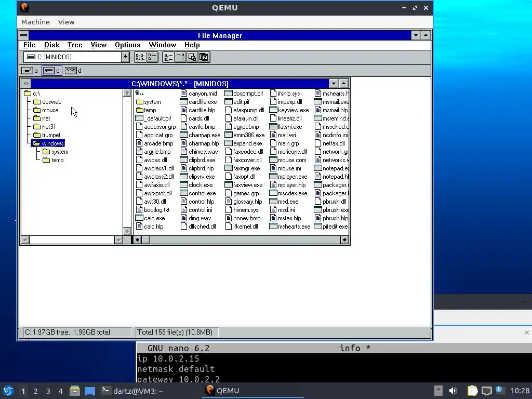The height and width of the screenshot is (399, 532).
Task: Select hard drive c icon
Action: pos(51,71)
